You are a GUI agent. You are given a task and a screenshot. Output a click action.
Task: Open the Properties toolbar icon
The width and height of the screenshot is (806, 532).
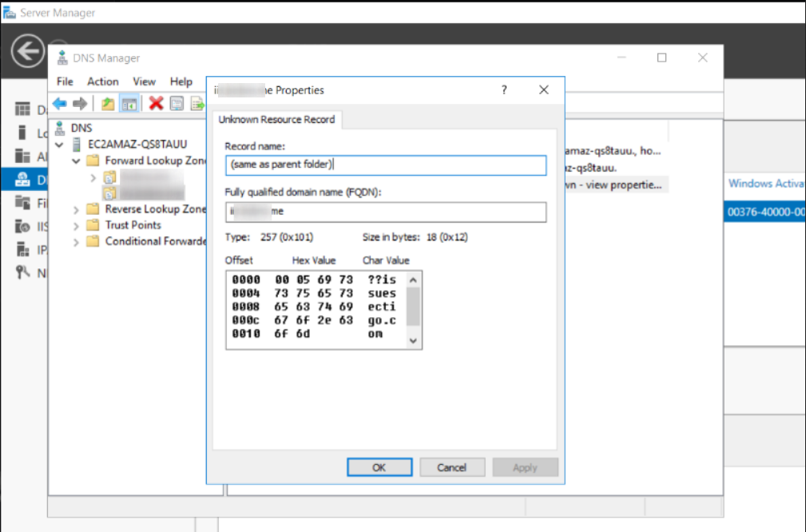point(177,104)
